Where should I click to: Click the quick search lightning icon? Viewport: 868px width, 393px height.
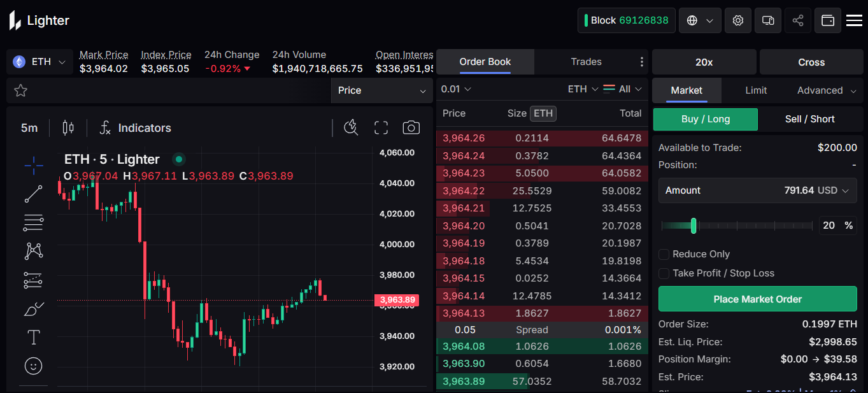pyautogui.click(x=351, y=127)
